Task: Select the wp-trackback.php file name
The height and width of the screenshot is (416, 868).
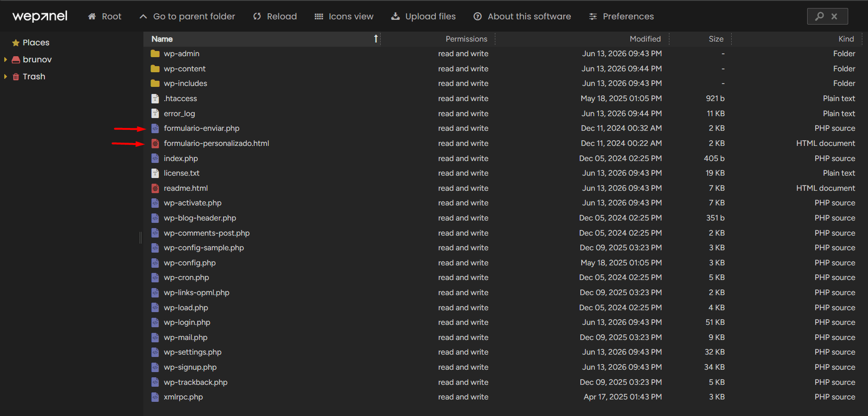Action: click(196, 382)
